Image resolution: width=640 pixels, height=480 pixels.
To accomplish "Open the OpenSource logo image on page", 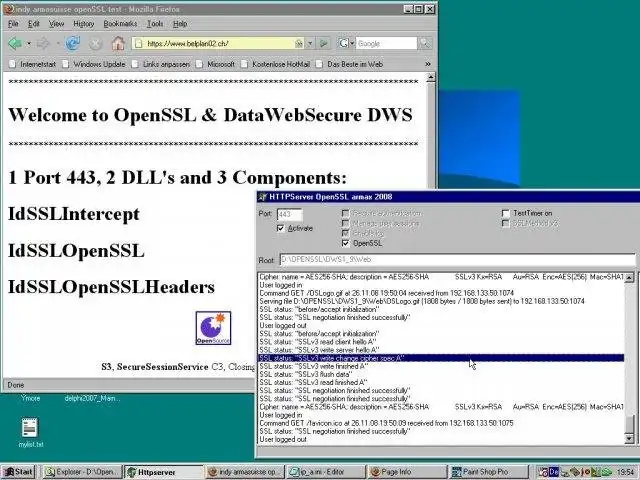I will 213,328.
